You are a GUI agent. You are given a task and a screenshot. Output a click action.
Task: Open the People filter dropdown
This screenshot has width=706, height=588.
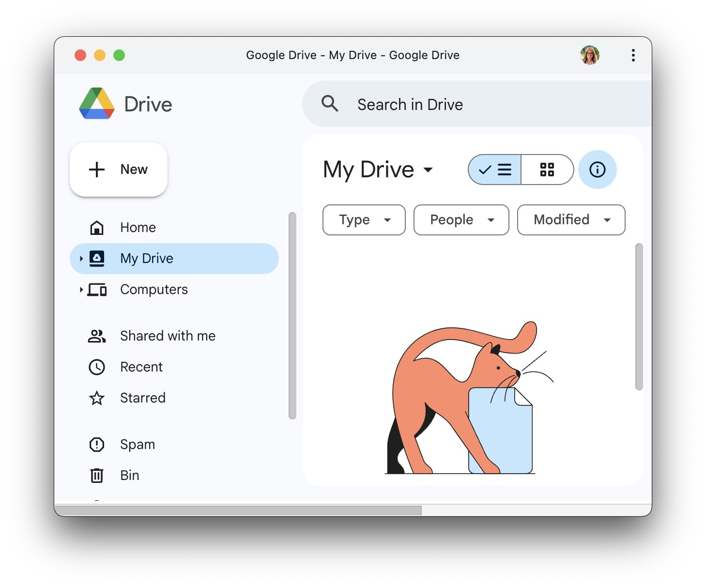(x=461, y=220)
